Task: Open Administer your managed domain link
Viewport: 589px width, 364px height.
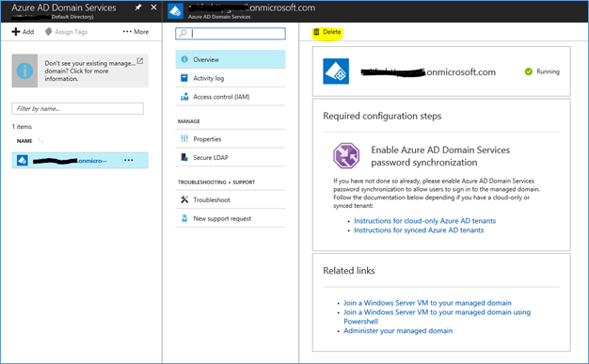Action: pos(398,331)
